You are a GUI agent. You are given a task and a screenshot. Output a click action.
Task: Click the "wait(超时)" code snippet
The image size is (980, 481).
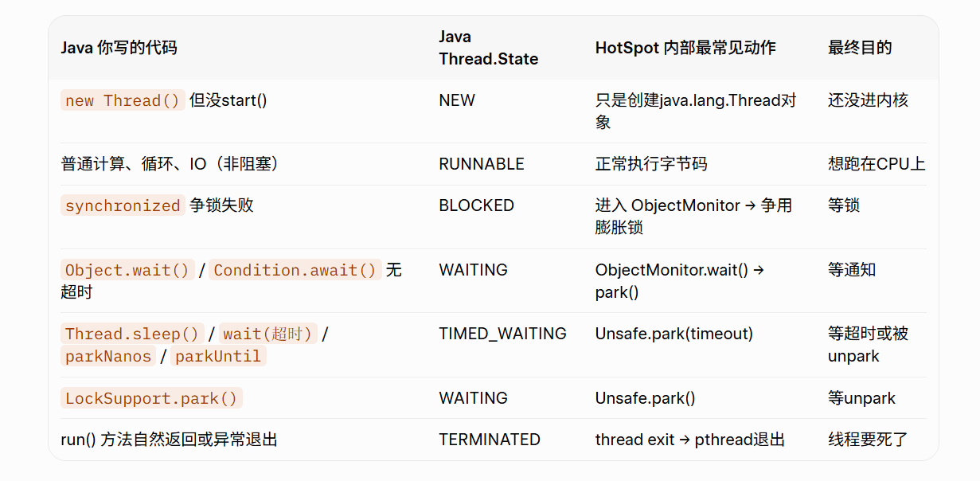click(268, 334)
